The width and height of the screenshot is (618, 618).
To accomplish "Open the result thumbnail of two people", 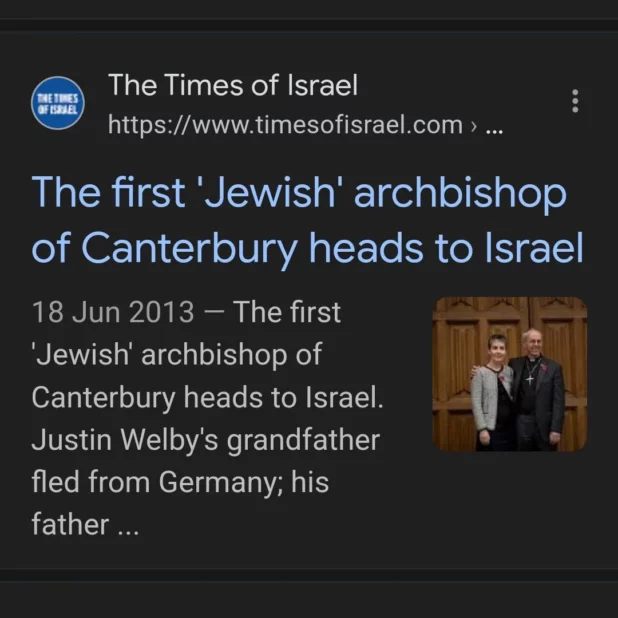I will click(509, 374).
